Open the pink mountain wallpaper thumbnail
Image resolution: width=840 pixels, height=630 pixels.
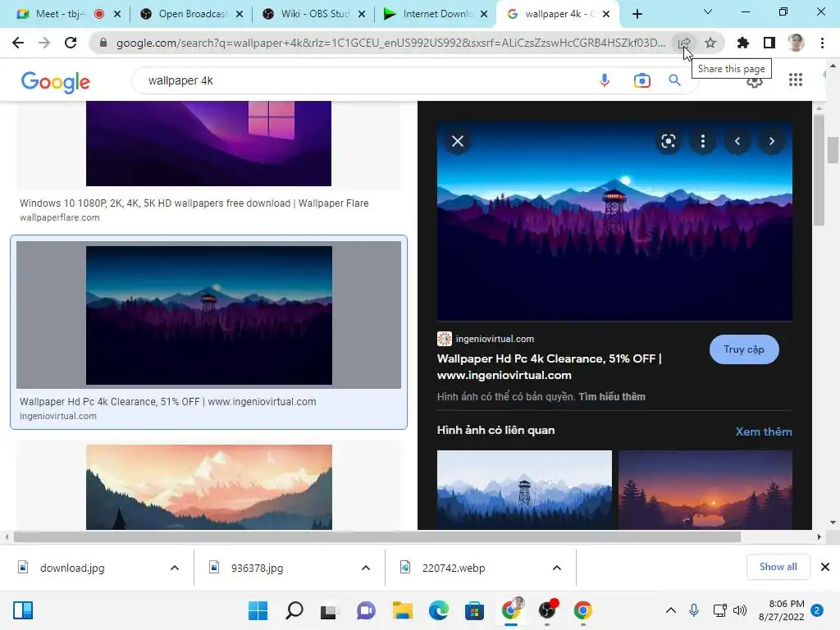tap(209, 487)
